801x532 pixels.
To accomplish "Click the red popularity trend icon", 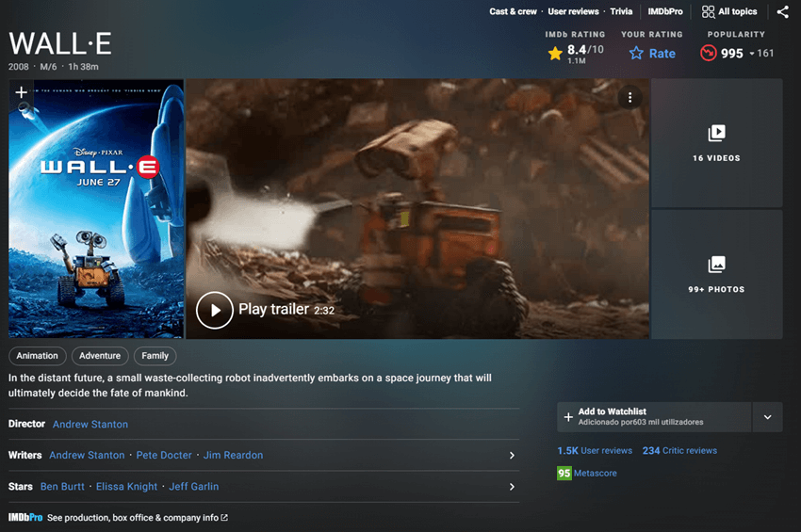I will pyautogui.click(x=708, y=53).
